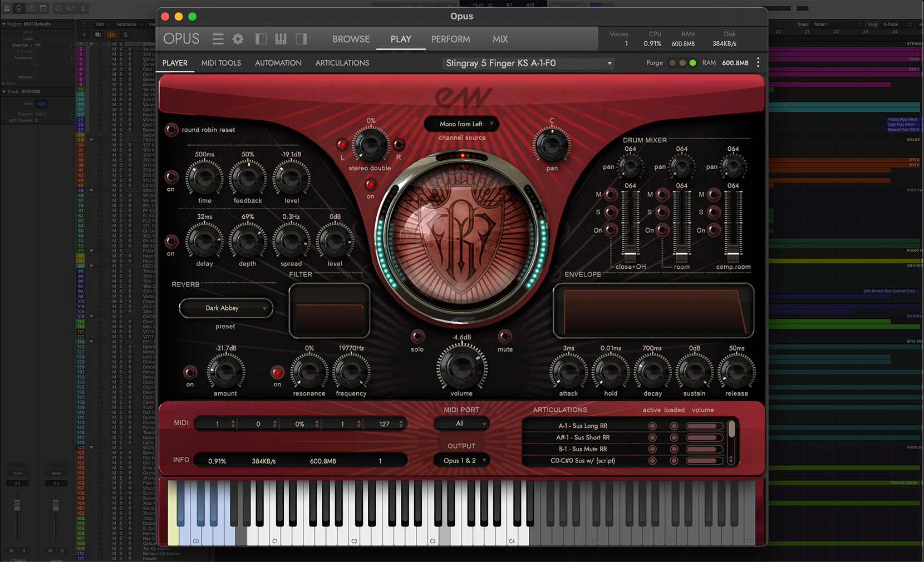Switch to the BROWSE tab
Viewport: 924px width, 562px height.
(x=351, y=39)
